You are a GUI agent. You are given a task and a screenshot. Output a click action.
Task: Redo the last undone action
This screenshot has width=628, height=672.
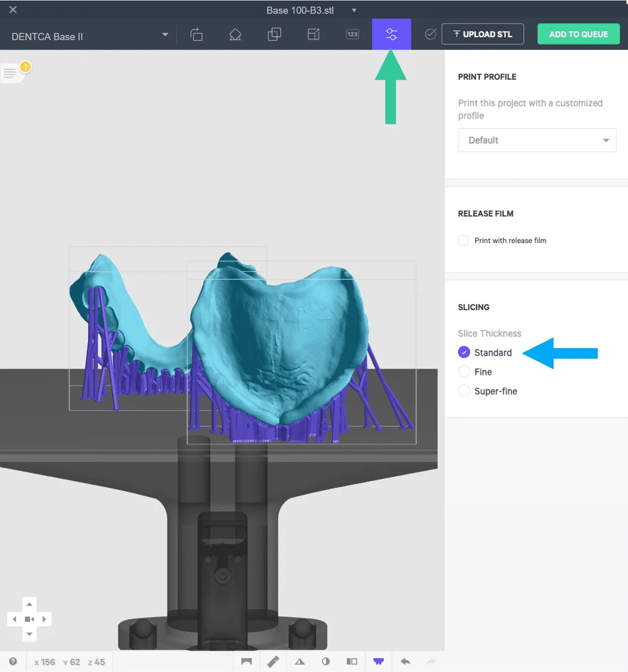tap(432, 661)
